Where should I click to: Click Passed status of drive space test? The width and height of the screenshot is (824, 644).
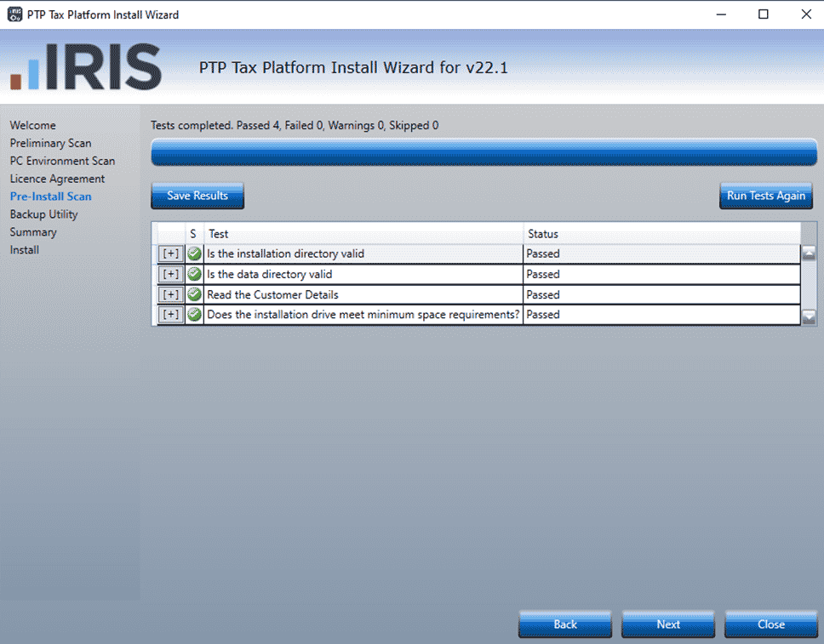(543, 315)
